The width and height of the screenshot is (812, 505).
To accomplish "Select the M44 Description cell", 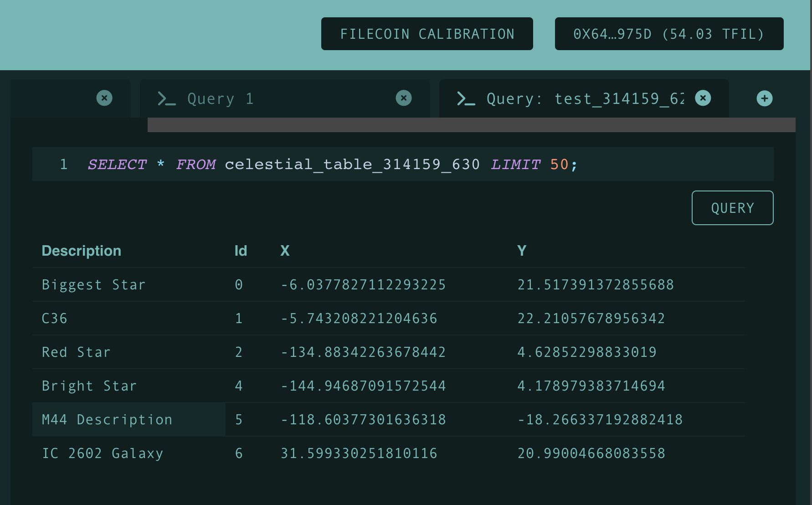I will pyautogui.click(x=129, y=419).
